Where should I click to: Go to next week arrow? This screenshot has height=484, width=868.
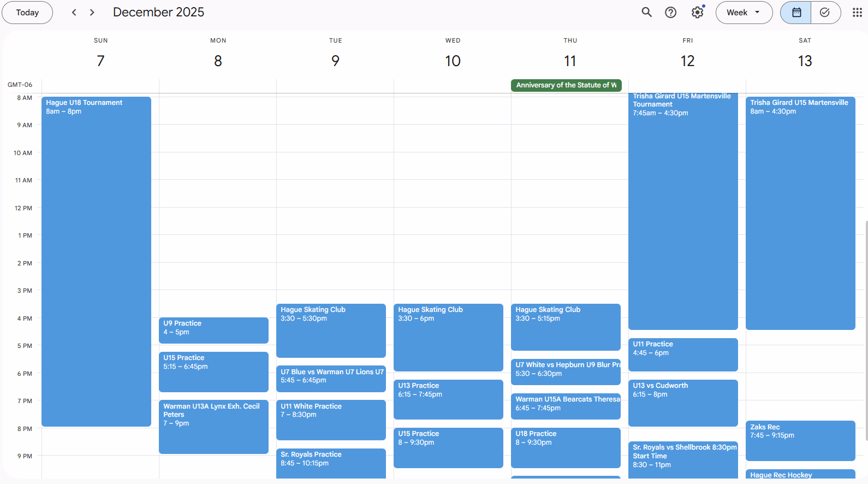pyautogui.click(x=92, y=13)
